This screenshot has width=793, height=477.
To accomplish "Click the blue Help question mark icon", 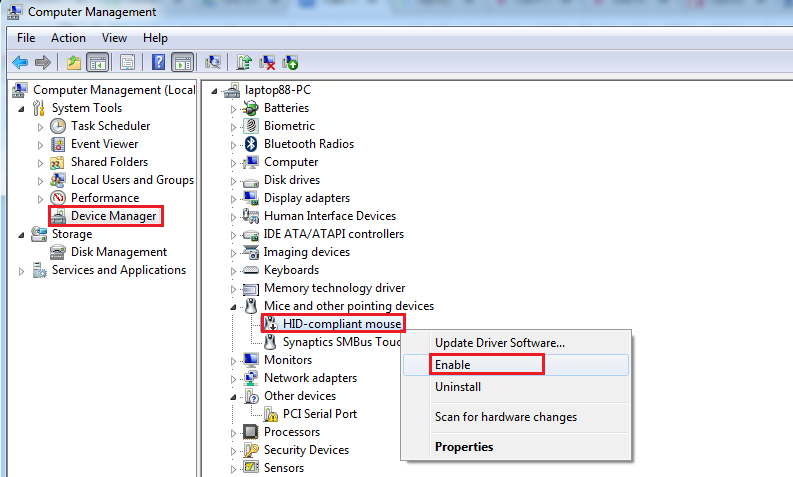I will (x=158, y=63).
